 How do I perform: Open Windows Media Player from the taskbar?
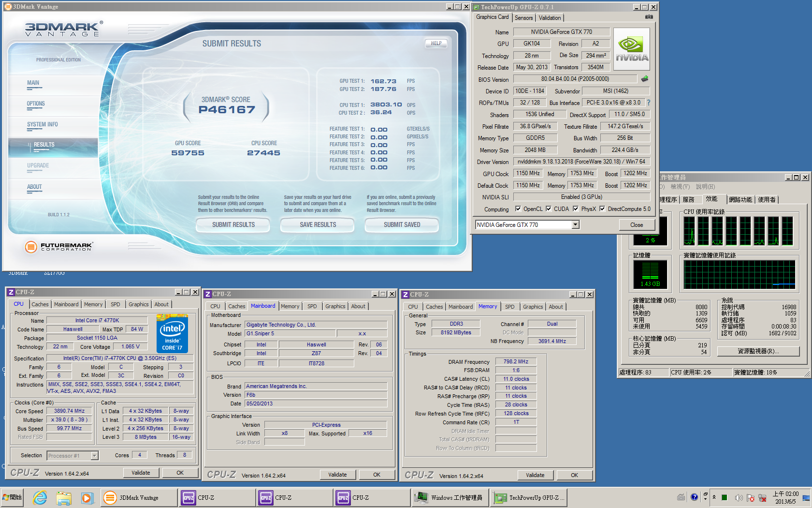point(87,497)
